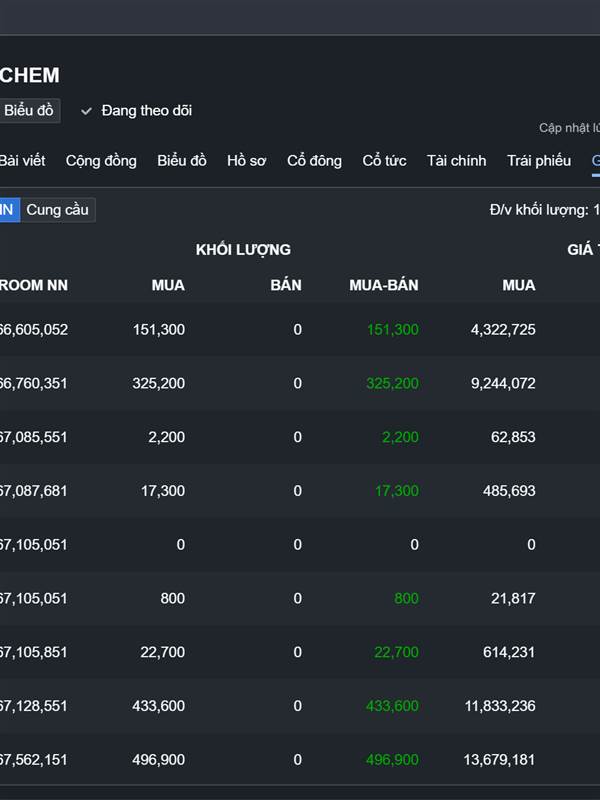This screenshot has height=800, width=600.
Task: Toggle the Đang theo dõi follow status
Action: [146, 111]
